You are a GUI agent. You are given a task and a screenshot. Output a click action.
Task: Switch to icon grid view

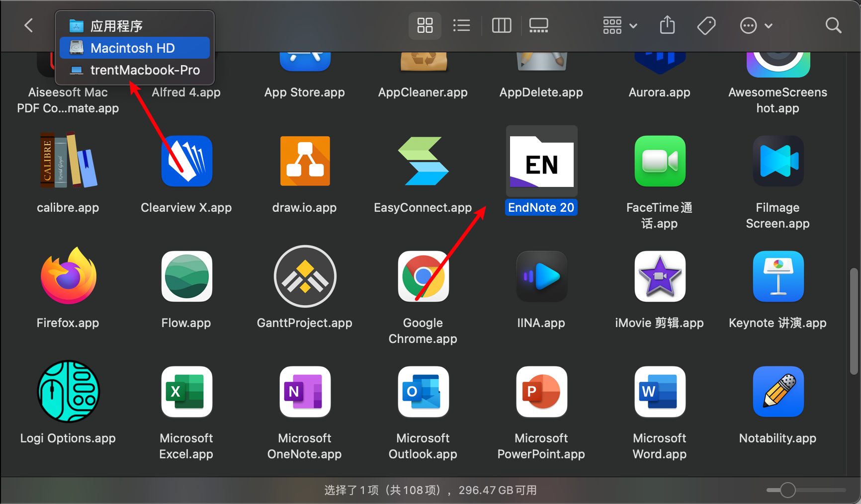click(x=425, y=25)
